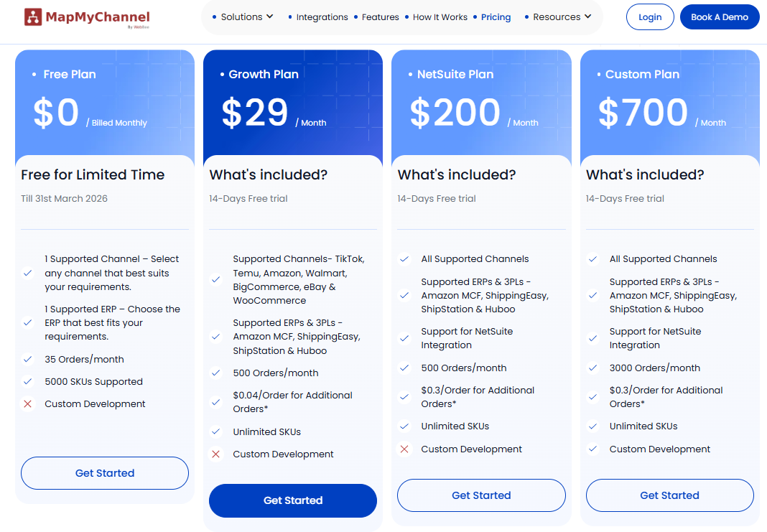Click the red X beside Free Plan Custom Development

[28, 404]
